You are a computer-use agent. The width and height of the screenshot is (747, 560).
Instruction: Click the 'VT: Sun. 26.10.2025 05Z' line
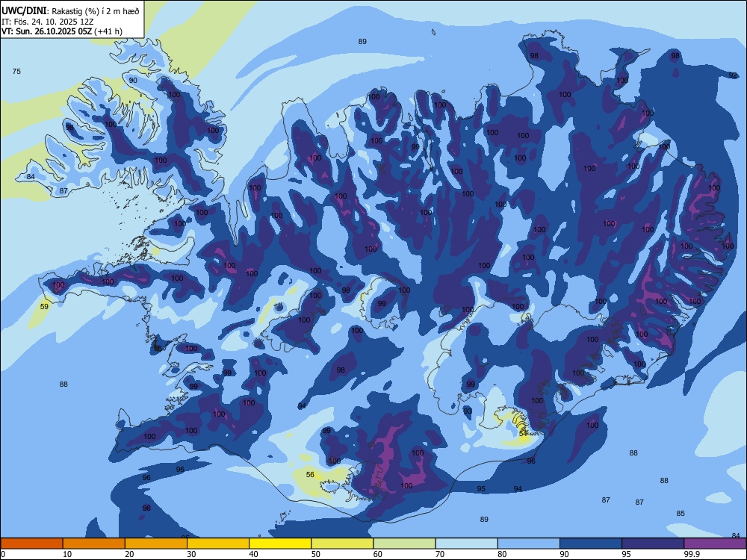coord(46,31)
